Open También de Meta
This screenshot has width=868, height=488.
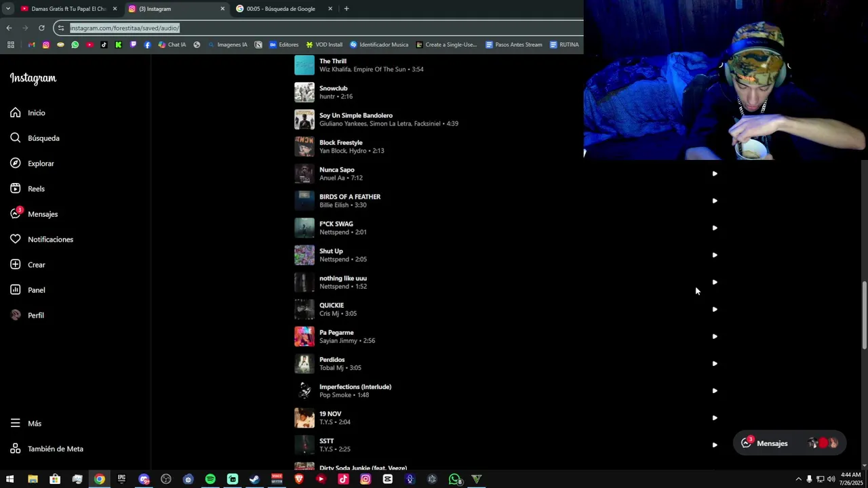pos(46,449)
